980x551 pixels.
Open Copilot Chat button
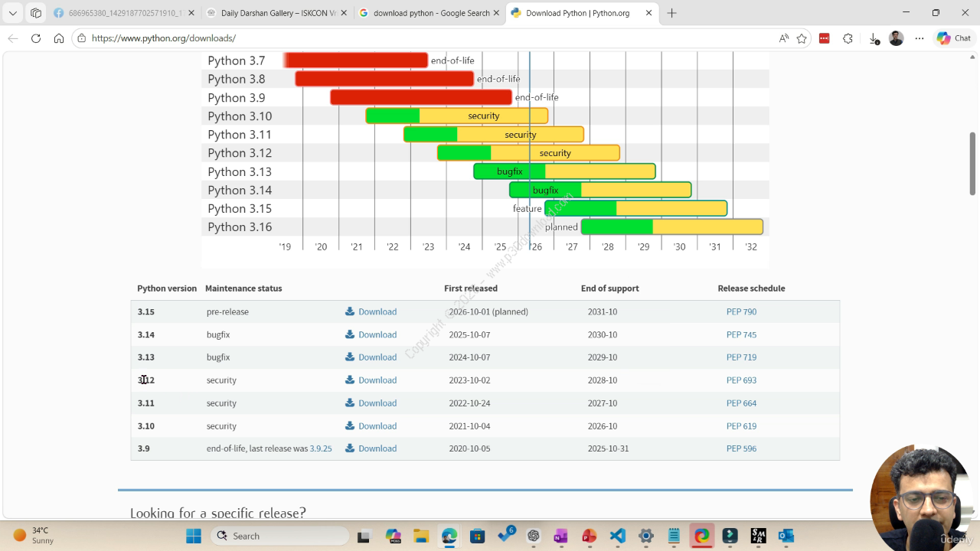click(x=953, y=38)
